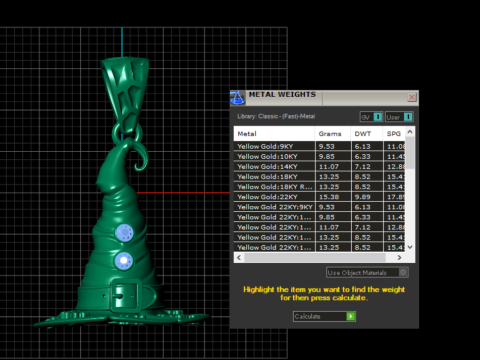Click the scroll right arrow under the table

coord(399,258)
